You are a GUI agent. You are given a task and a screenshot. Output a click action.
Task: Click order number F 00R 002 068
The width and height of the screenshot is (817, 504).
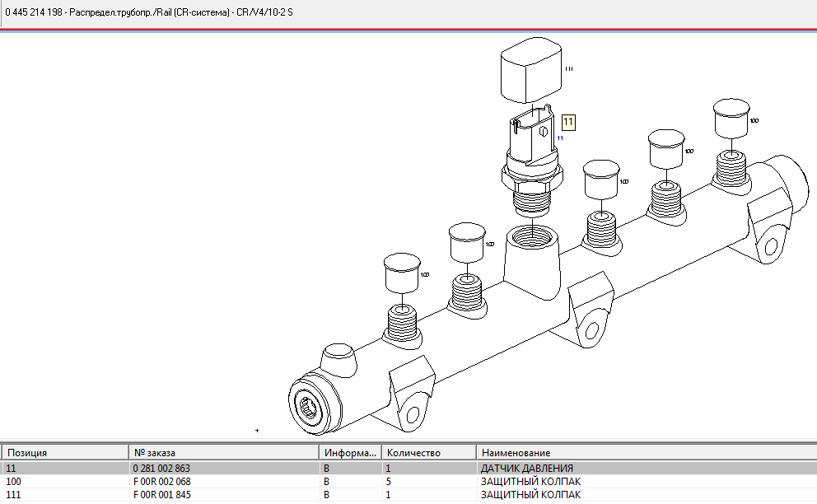point(161,481)
